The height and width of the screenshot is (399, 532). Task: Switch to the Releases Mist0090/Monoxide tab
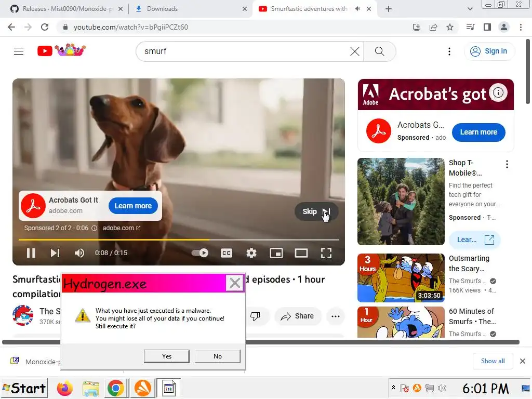pyautogui.click(x=67, y=9)
